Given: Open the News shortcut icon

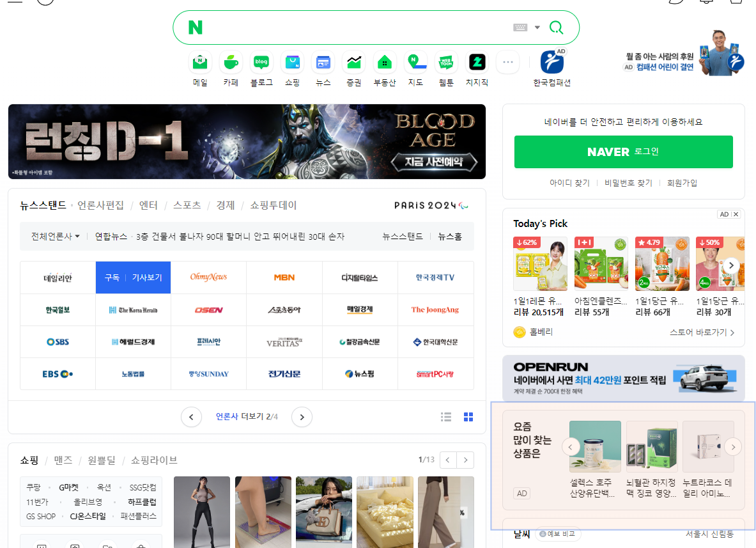Looking at the screenshot, I should click(x=323, y=62).
